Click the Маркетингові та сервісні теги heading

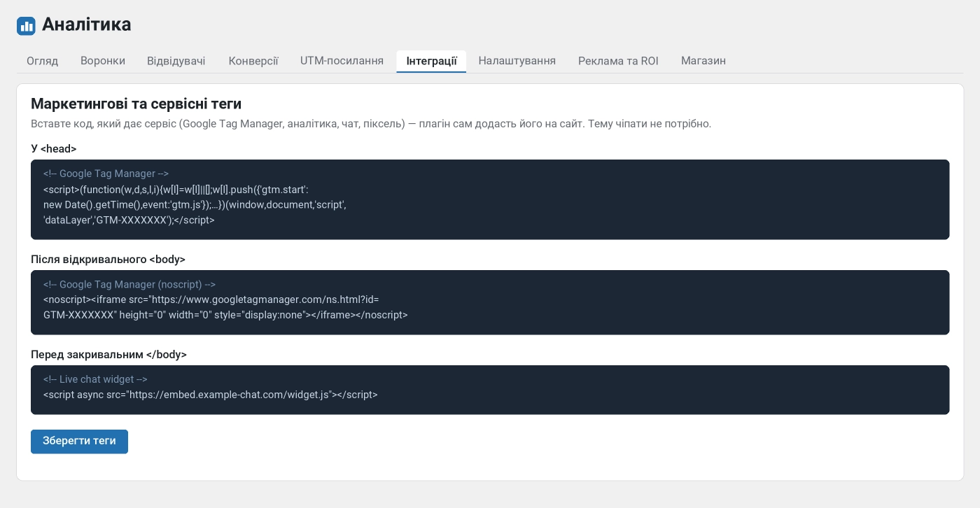point(136,104)
